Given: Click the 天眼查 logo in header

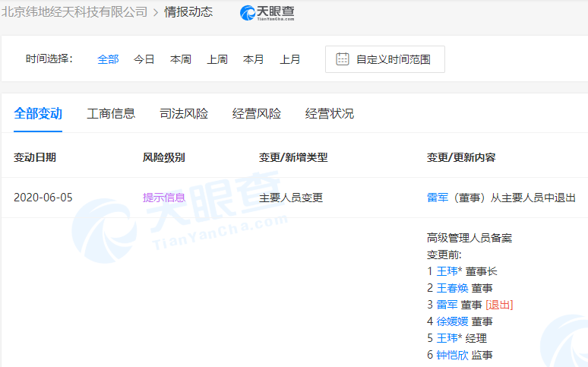Looking at the screenshot, I should 267,13.
